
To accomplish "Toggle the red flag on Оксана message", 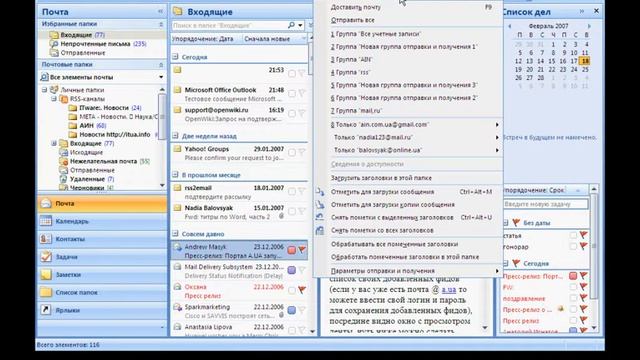I will pos(302,290).
